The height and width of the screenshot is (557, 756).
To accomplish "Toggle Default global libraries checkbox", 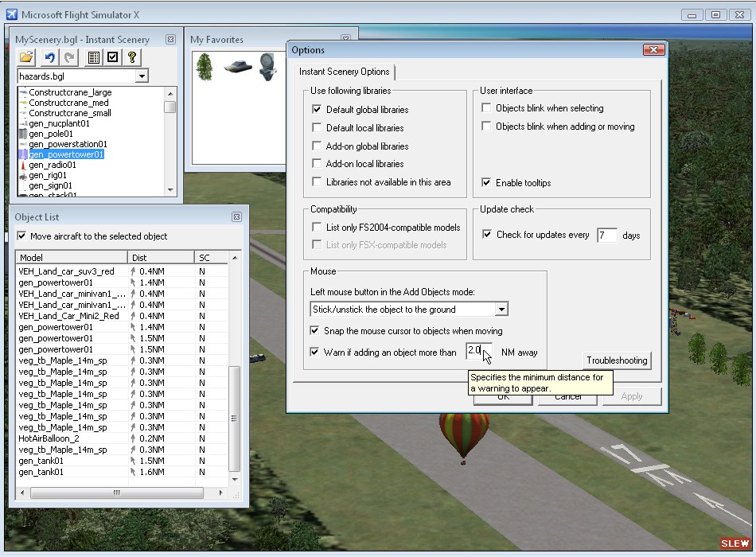I will (x=317, y=109).
